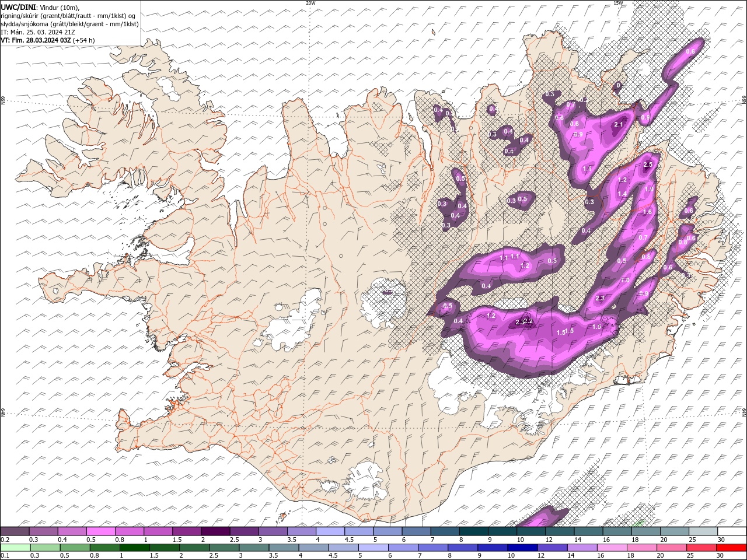Select the purple legend swatch starting at 0.4
Screen dimensions: 747x560
[72, 531]
